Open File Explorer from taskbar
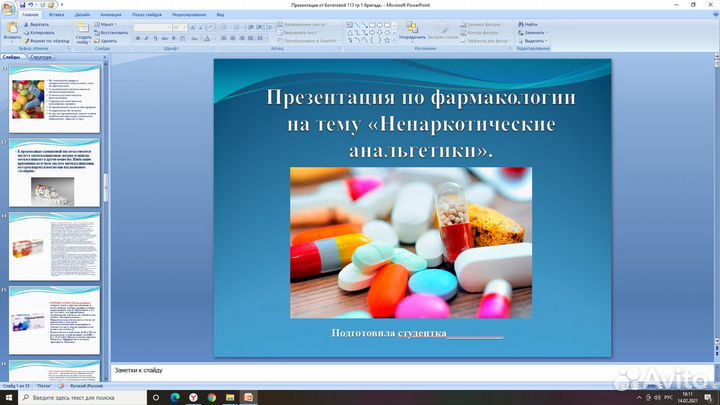 (230, 397)
